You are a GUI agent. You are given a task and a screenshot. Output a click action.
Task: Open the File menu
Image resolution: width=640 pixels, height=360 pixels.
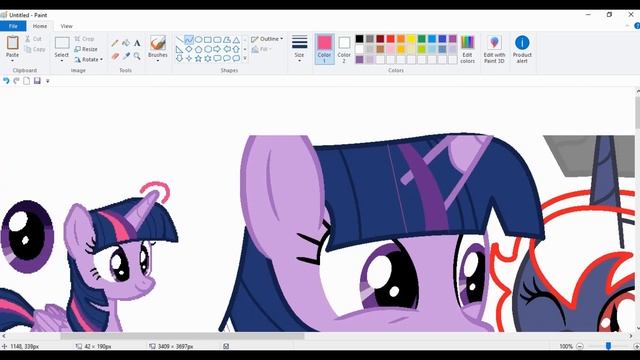click(13, 26)
